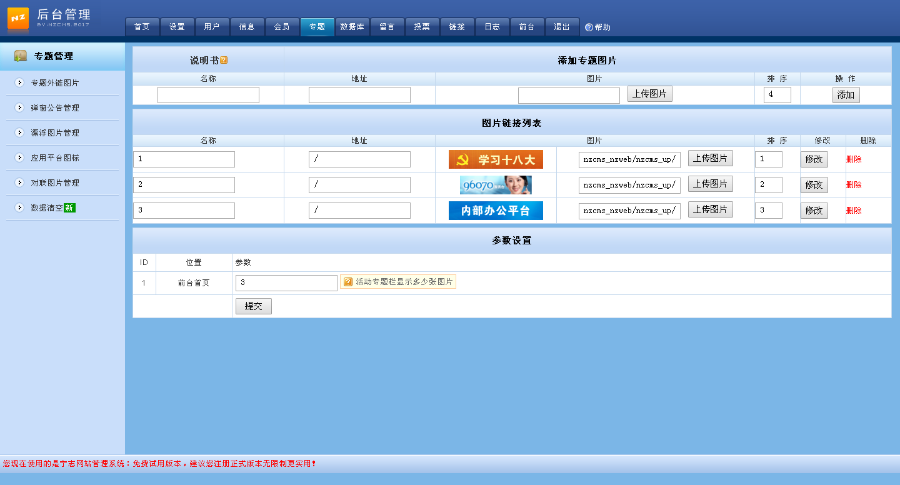Screen dimensions: 900x485
Task: Click the 名称 input in the add row
Action: (208, 95)
